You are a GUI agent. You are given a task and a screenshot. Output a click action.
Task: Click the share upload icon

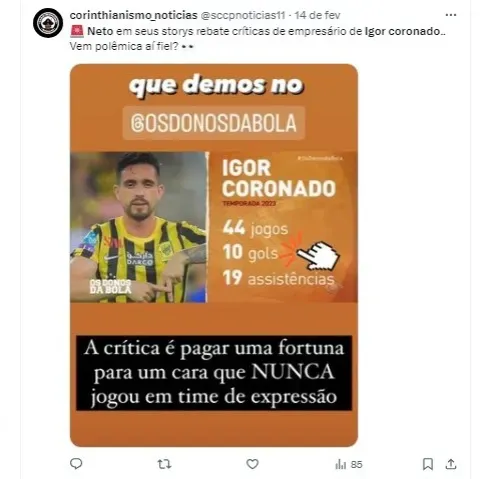pyautogui.click(x=451, y=464)
